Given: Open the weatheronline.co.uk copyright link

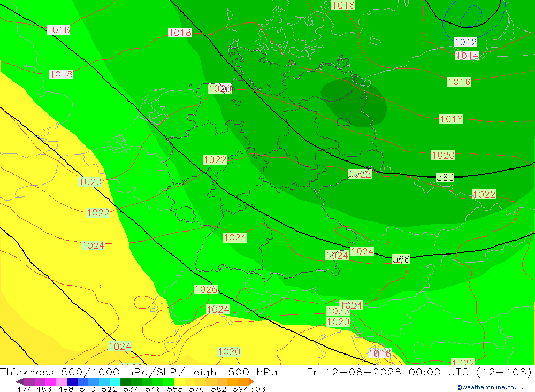Looking at the screenshot, I should coord(490,387).
